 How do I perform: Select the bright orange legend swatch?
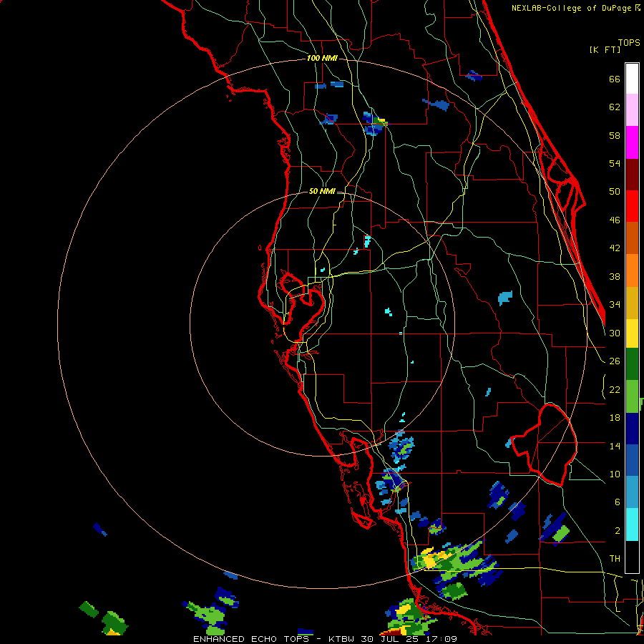(632, 270)
